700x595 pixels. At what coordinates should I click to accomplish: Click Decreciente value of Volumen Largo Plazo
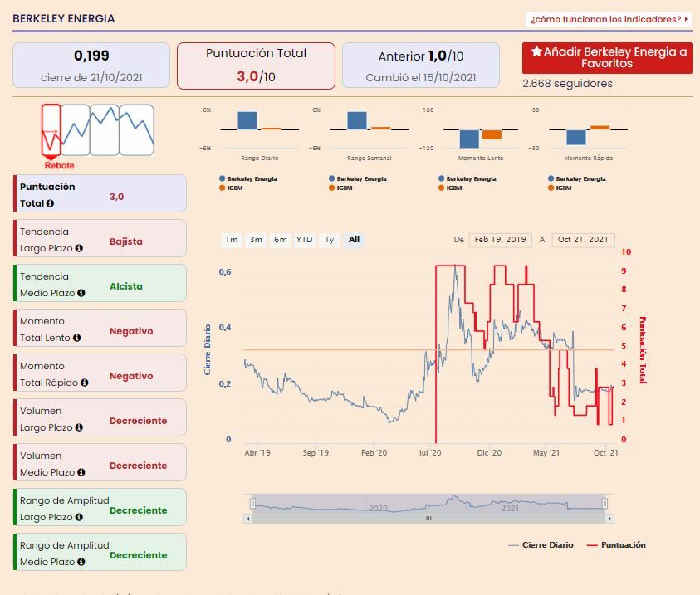(x=139, y=421)
